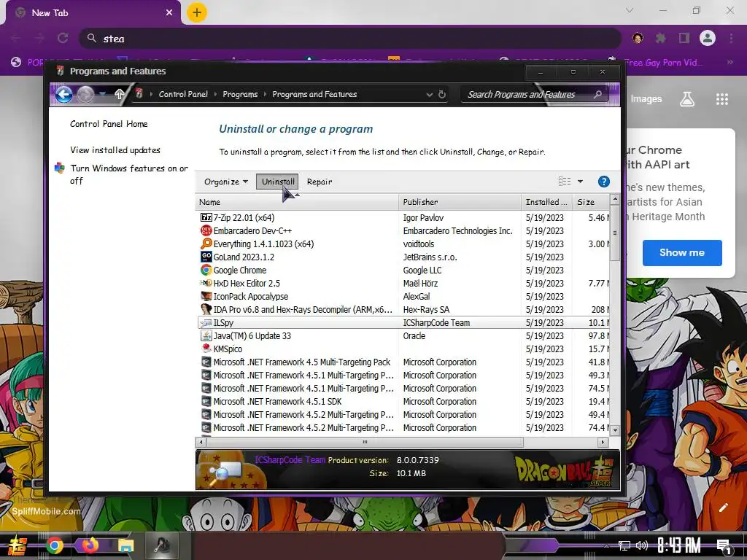This screenshot has height=560, width=747.
Task: Click the Uninstall button
Action: [277, 182]
